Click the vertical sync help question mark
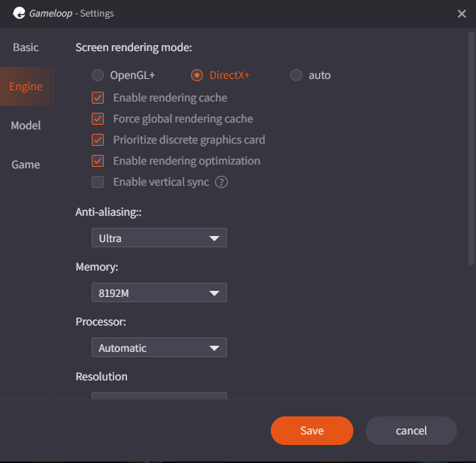The height and width of the screenshot is (463, 476). coord(221,182)
